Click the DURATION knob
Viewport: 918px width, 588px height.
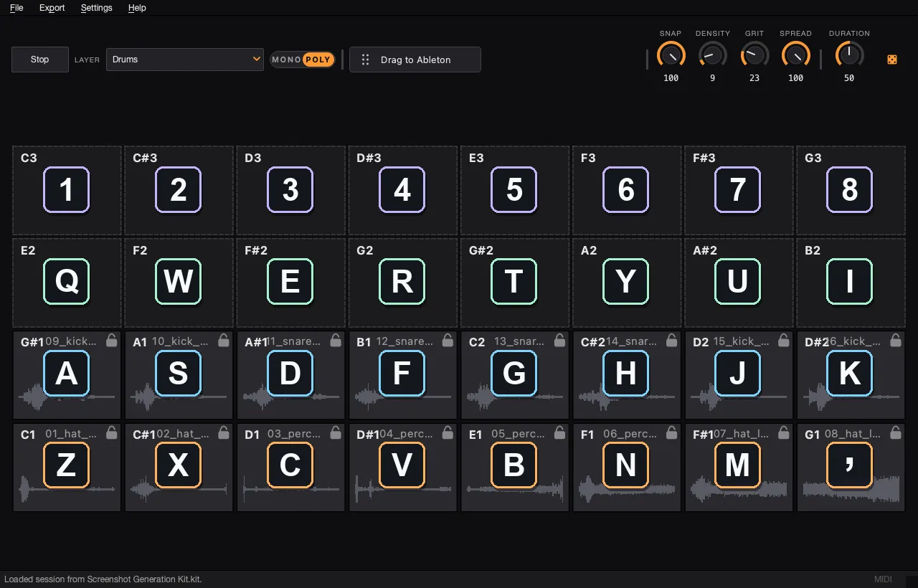(x=849, y=55)
